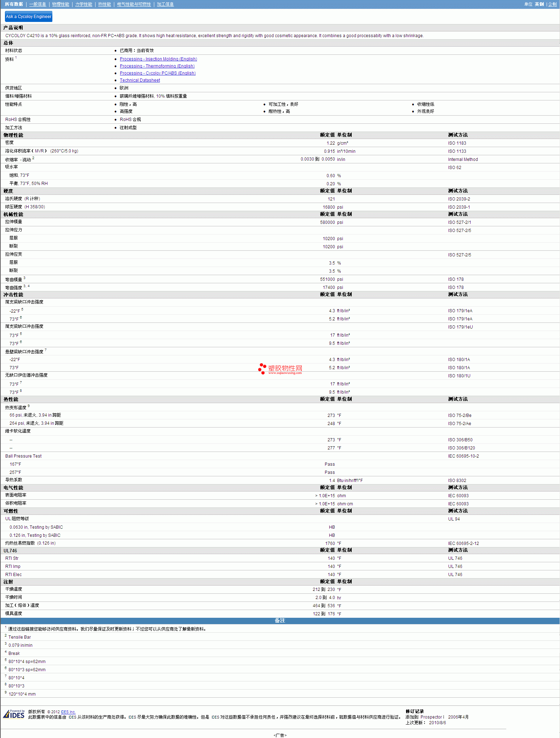Open Processing - Cycoloy PC/ABS (English) link

157,73
